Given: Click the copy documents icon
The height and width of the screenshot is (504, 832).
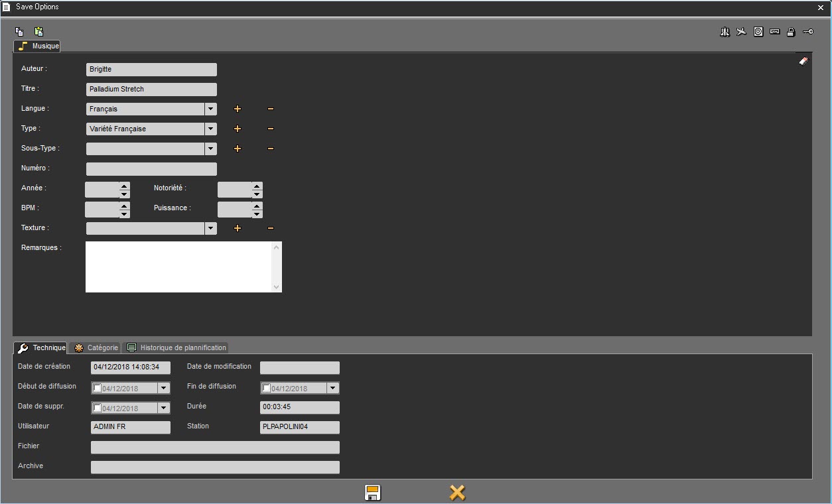Looking at the screenshot, I should (x=19, y=31).
